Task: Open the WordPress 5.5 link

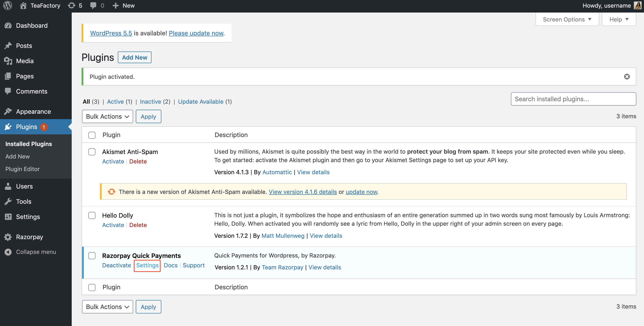Action: click(111, 33)
